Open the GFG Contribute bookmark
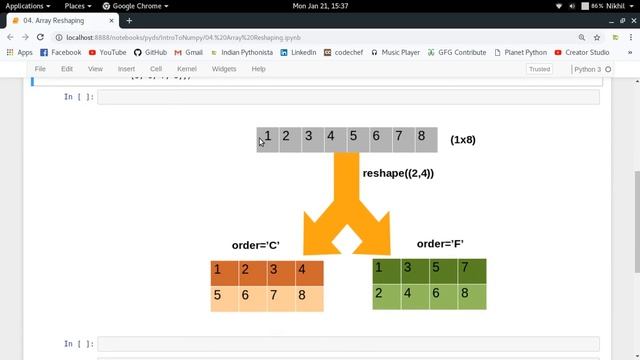The image size is (640, 360). point(457,52)
